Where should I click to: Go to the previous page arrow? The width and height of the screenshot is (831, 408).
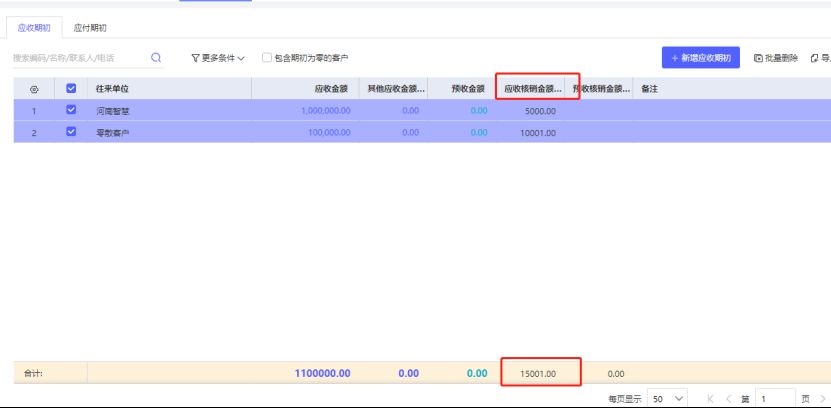[728, 399]
